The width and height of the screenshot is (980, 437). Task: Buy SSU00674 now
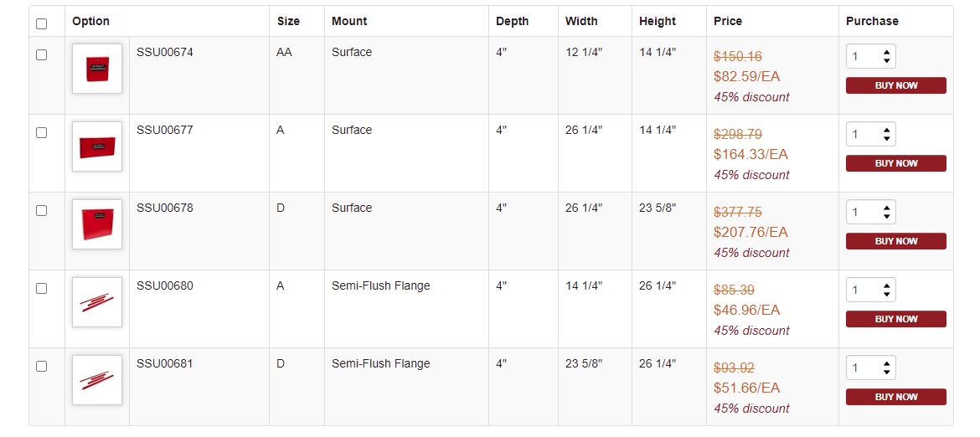895,85
